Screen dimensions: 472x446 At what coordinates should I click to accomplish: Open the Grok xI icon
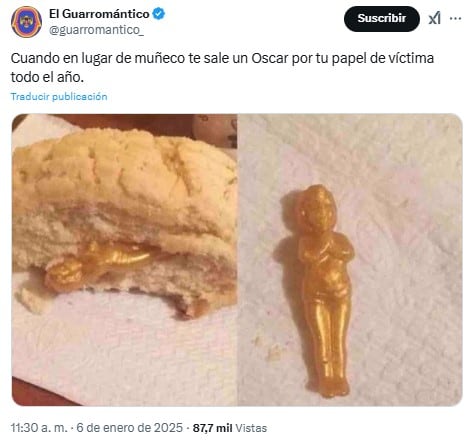pyautogui.click(x=434, y=18)
